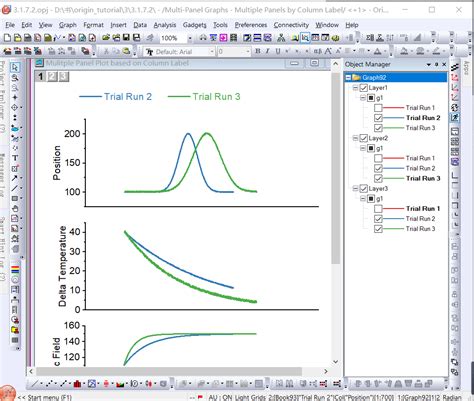The width and height of the screenshot is (474, 401).
Task: Select the Text tool
Action: (x=15, y=158)
